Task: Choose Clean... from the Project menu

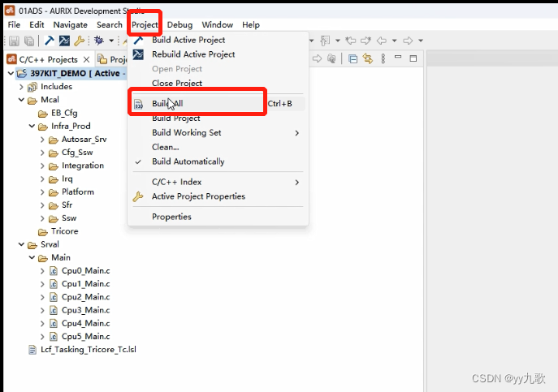Action: pos(165,147)
